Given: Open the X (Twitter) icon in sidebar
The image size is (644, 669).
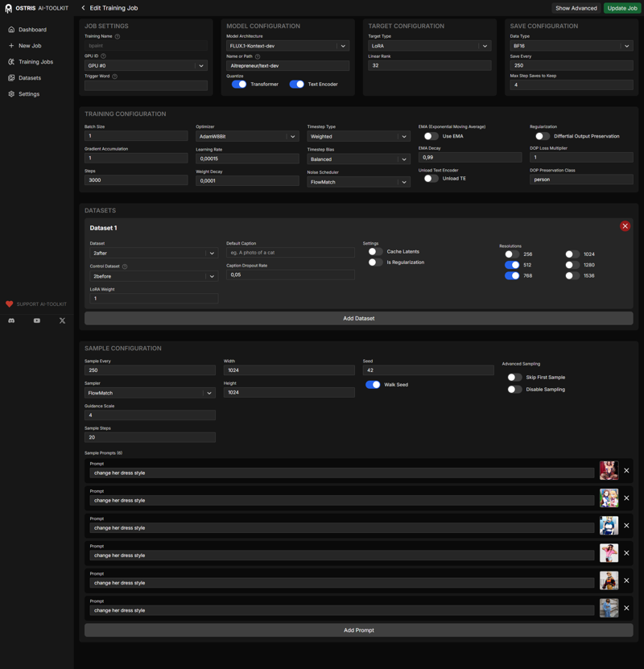Looking at the screenshot, I should [x=62, y=320].
